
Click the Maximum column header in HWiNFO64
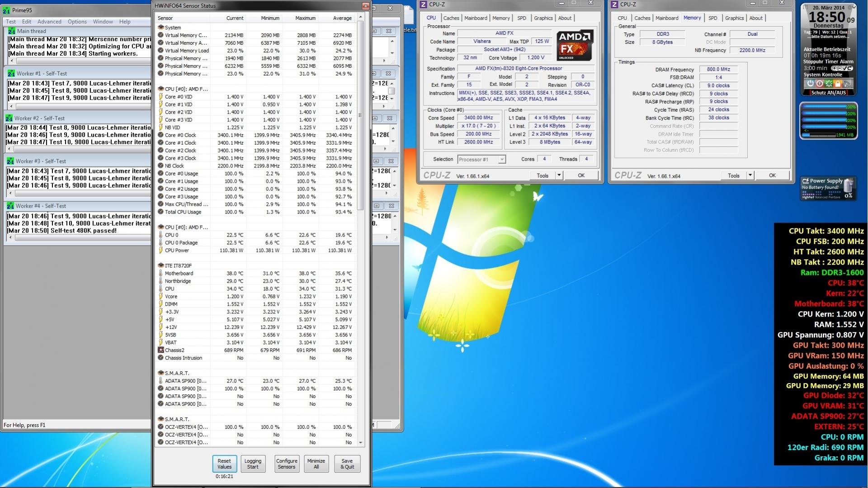300,18
